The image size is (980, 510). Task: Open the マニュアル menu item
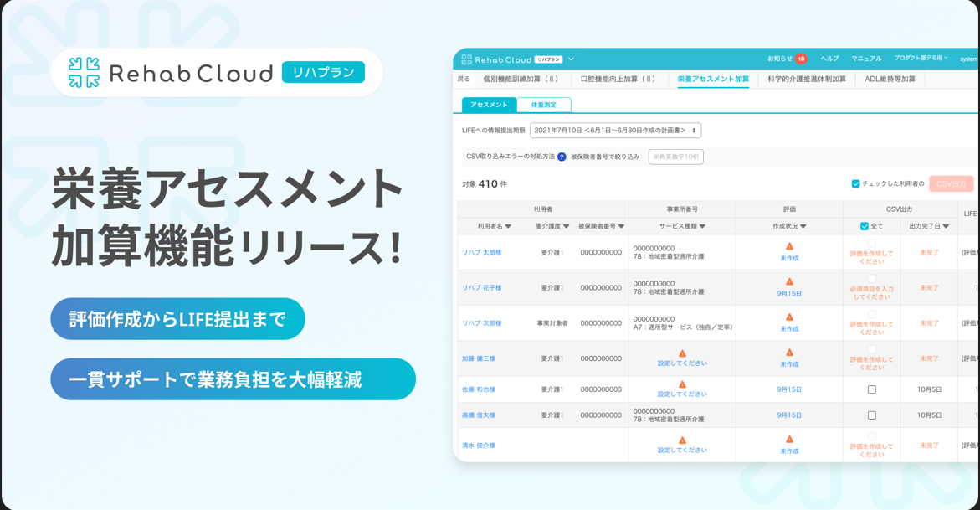866,59
